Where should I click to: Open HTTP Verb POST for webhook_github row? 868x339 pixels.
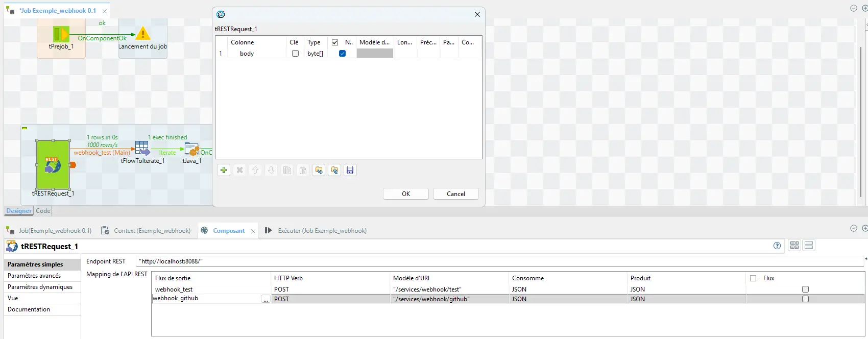330,299
